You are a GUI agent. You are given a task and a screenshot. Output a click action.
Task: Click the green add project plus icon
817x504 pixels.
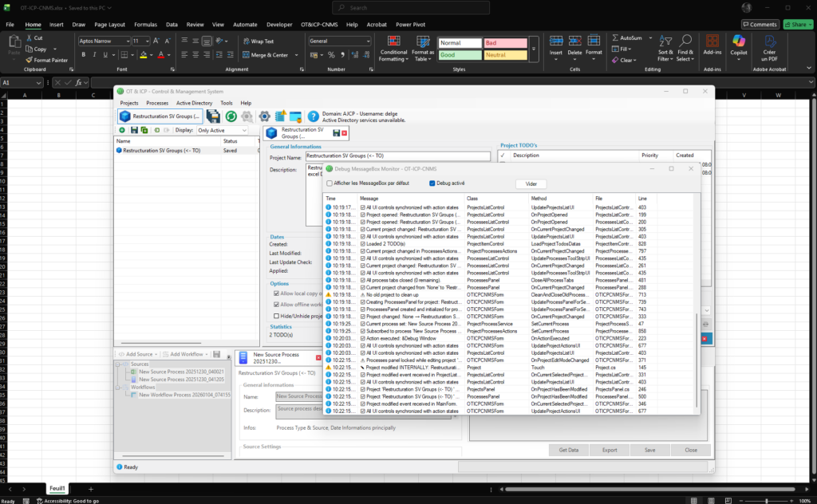click(x=122, y=130)
